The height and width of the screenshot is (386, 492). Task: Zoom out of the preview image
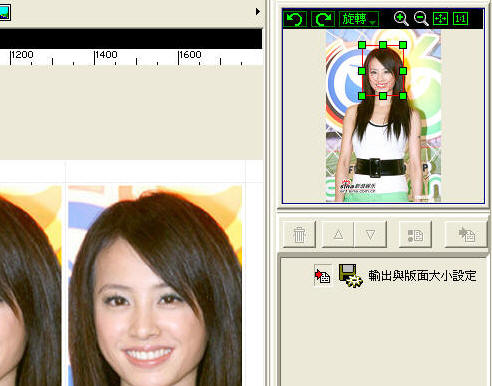pyautogui.click(x=421, y=19)
